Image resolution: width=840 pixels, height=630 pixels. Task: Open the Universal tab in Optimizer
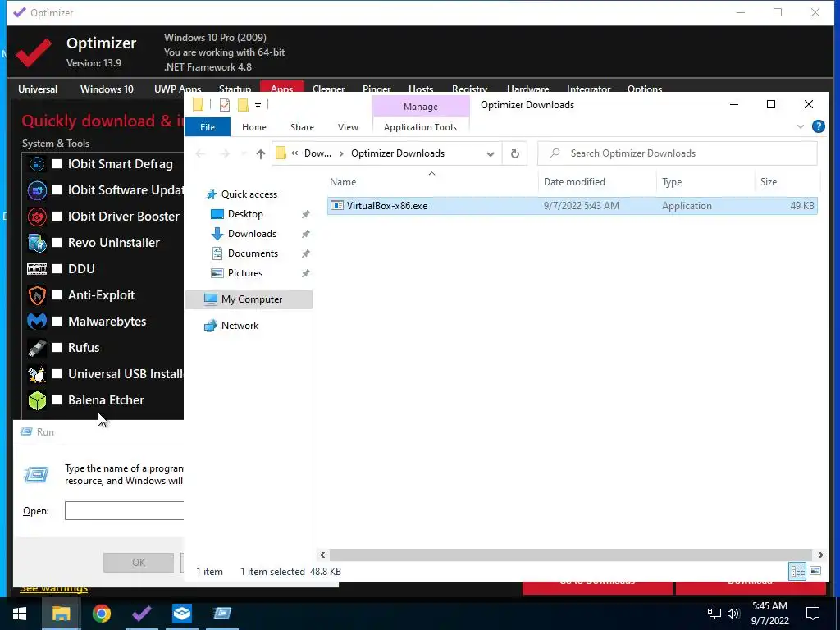(x=38, y=89)
